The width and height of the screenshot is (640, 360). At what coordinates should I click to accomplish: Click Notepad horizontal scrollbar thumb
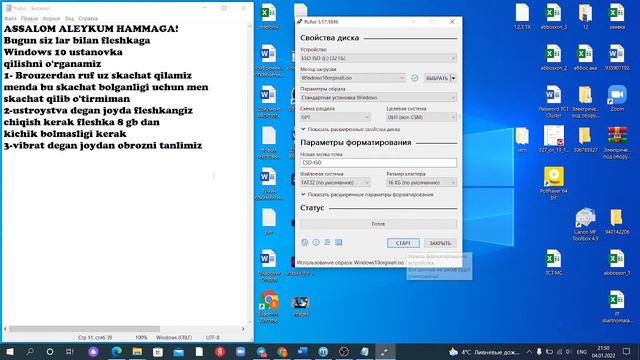pos(84,329)
